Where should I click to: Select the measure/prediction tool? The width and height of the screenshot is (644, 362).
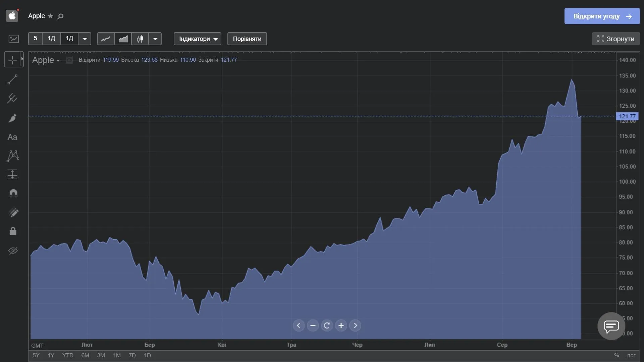(x=12, y=174)
